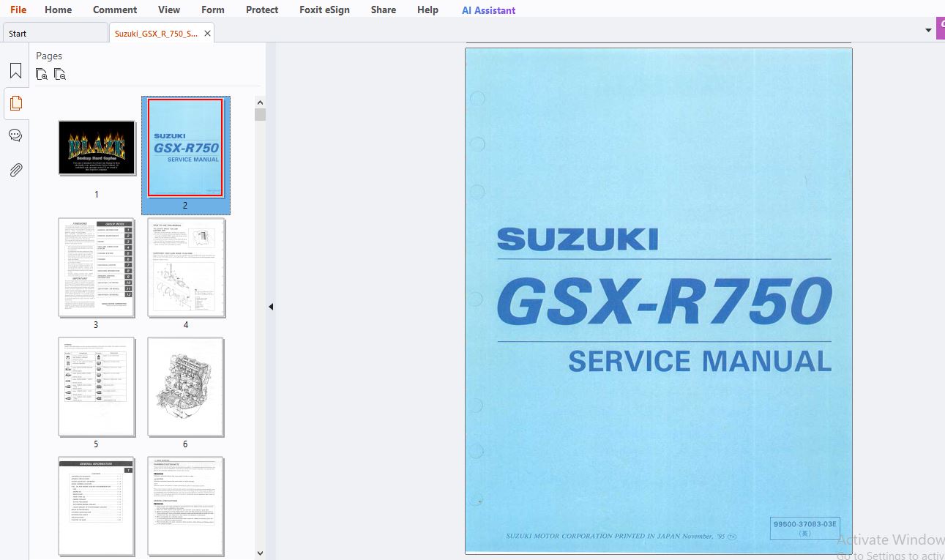Open the tab list dropdown arrow

928,31
